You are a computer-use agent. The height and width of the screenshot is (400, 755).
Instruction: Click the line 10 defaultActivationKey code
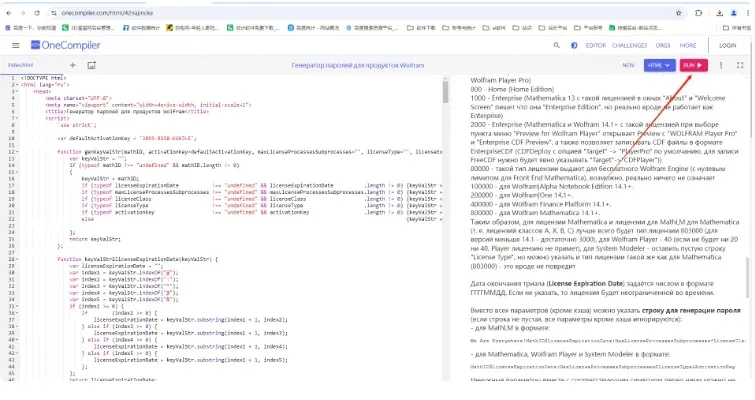127,138
